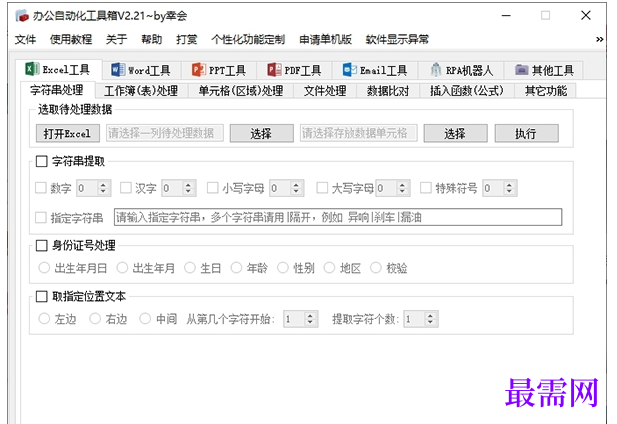Tick the 小写字母 checkbox
Viewport: 617px width, 424px height.
click(x=212, y=188)
